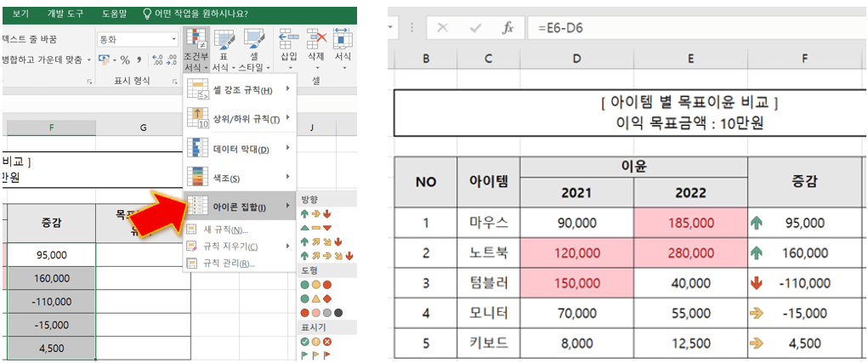Image resolution: width=868 pixels, height=363 pixels.
Task: Click the '어떤 작업을 원하시나요?' search box
Action: 201,13
